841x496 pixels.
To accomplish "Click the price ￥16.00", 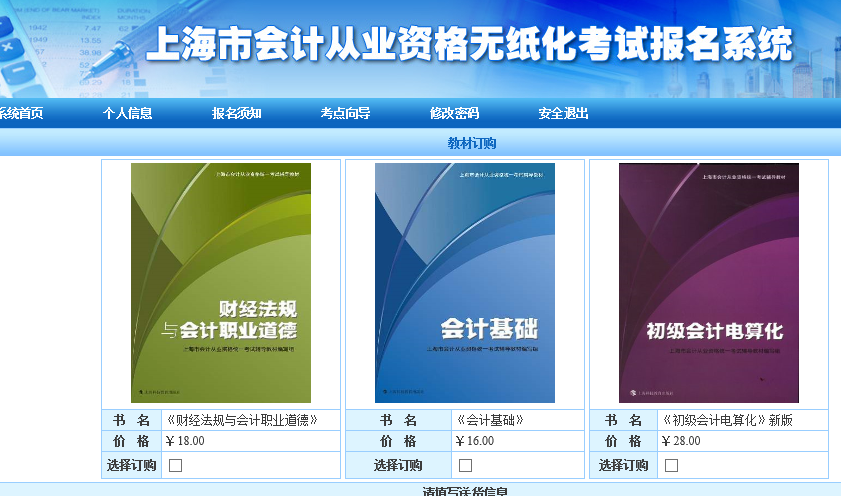I will click(x=475, y=441).
